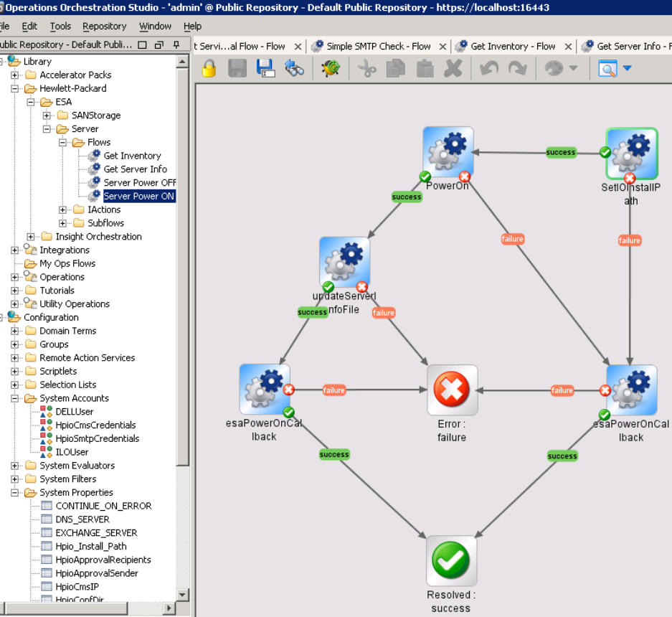This screenshot has height=617, width=672.
Task: Open the Help menu
Action: click(192, 26)
